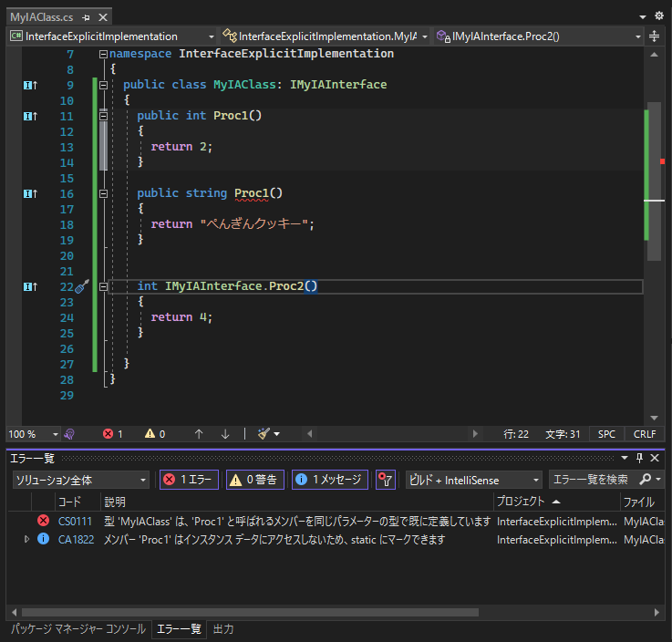Viewport: 672px width, 642px height.
Task: Run the code cleanup broom icon
Action: (x=264, y=434)
